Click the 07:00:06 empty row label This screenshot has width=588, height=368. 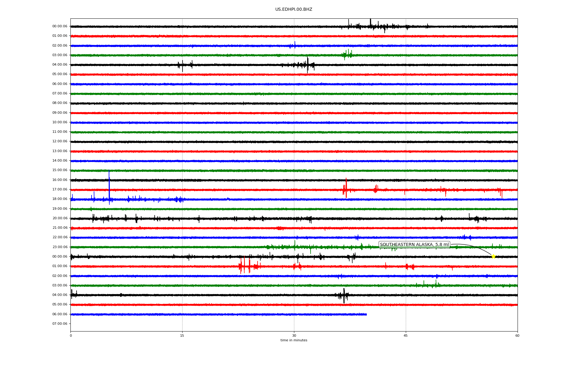click(x=60, y=324)
